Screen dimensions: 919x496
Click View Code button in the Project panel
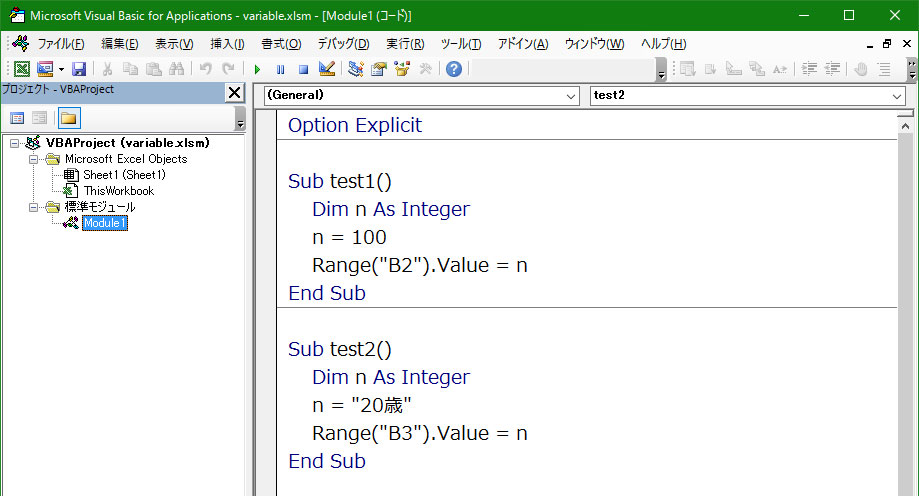(17, 118)
